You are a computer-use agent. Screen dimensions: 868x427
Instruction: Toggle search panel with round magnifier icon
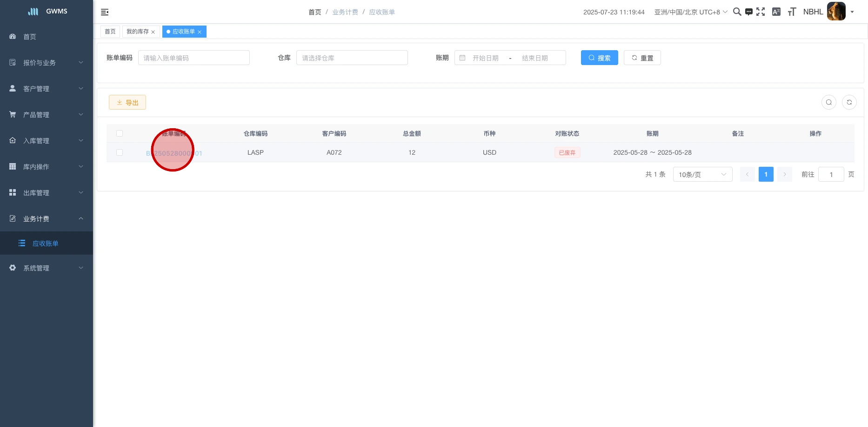pyautogui.click(x=829, y=102)
